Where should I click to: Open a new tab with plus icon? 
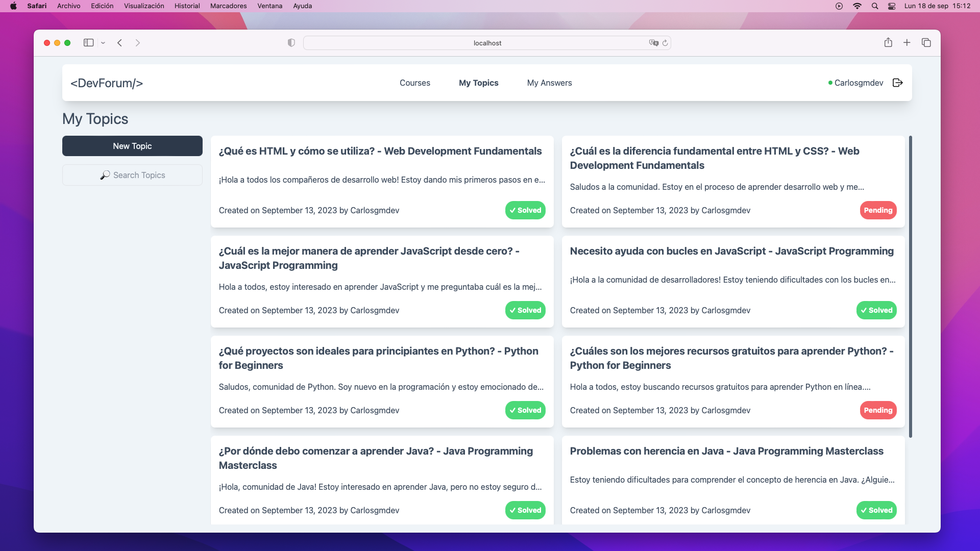[x=906, y=43]
